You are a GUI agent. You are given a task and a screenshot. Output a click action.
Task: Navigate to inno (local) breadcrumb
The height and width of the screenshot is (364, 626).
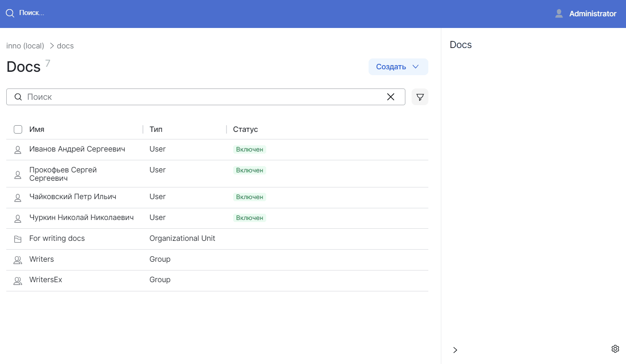pyautogui.click(x=25, y=46)
